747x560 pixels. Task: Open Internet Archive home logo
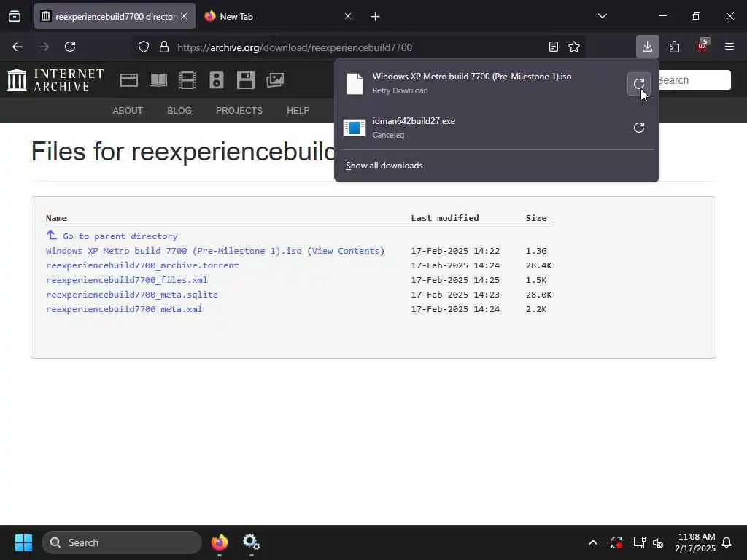(56, 80)
